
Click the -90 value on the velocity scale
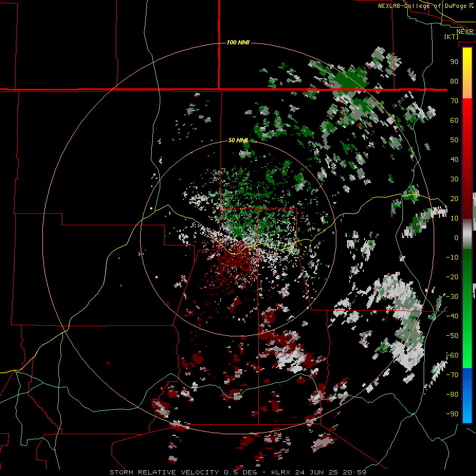[452, 414]
